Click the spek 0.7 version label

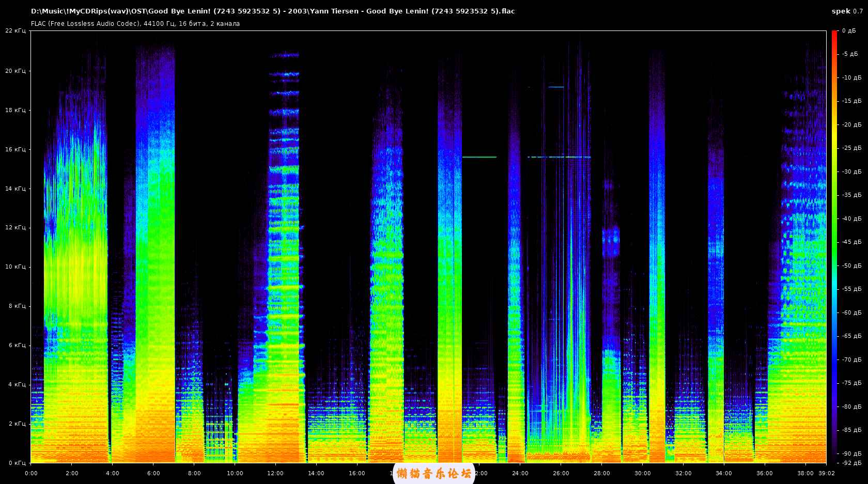click(847, 11)
